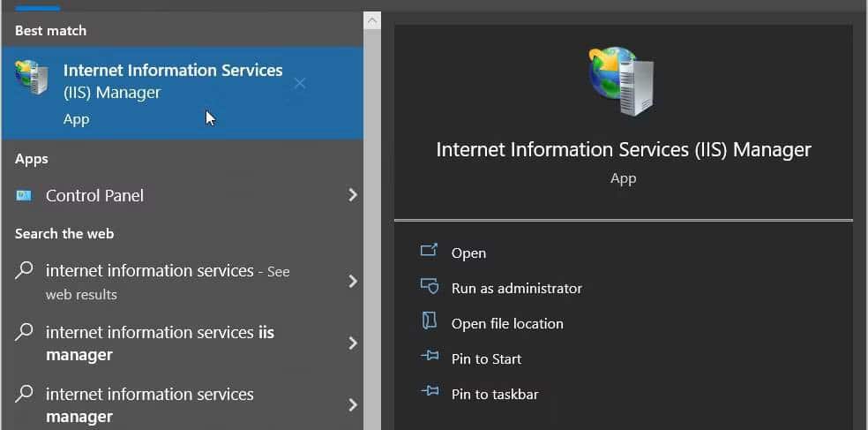Select the Control Panel app result
The width and height of the screenshot is (868, 430).
tap(183, 195)
